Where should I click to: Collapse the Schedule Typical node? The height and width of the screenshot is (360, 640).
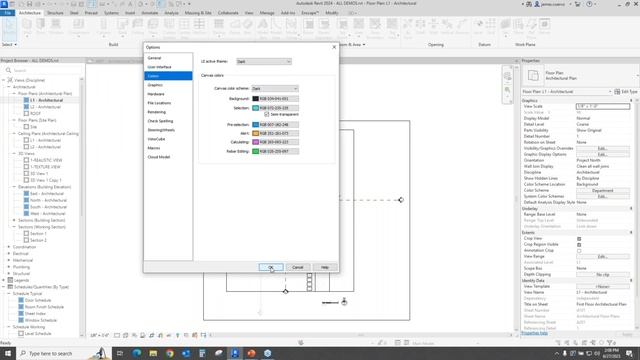coord(9,293)
